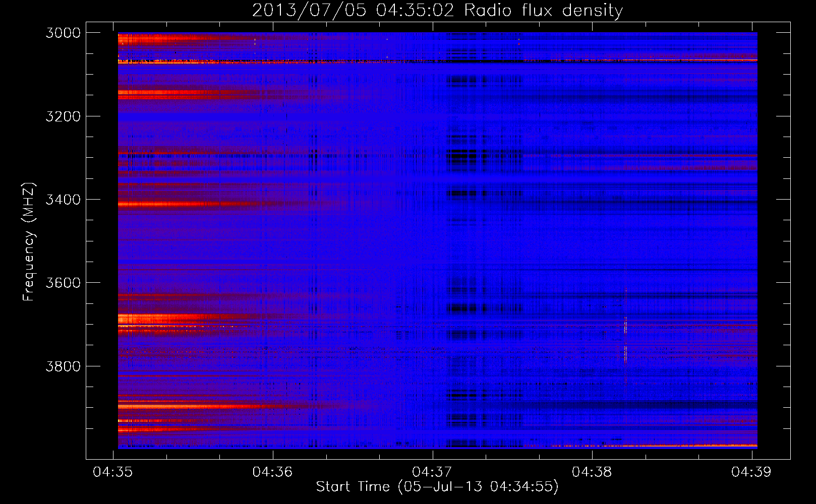Click the 'Start Time (05-Jul-13 04:34:55)' axis title
The height and width of the screenshot is (504, 816).
437,487
